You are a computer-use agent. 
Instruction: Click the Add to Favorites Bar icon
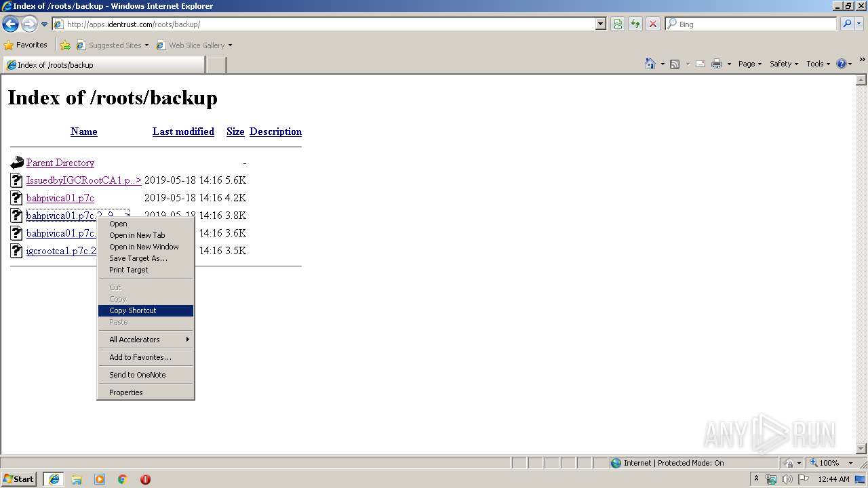pyautogui.click(x=65, y=45)
